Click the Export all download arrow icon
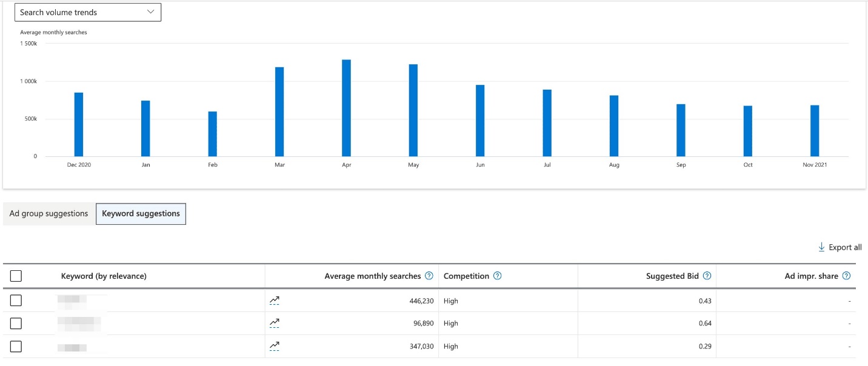Image resolution: width=868 pixels, height=366 pixels. (822, 247)
